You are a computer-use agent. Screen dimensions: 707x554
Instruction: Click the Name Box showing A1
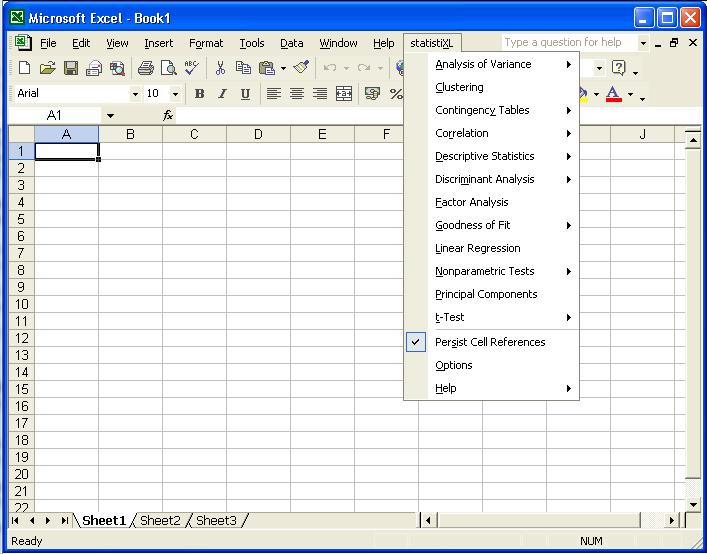[56, 116]
